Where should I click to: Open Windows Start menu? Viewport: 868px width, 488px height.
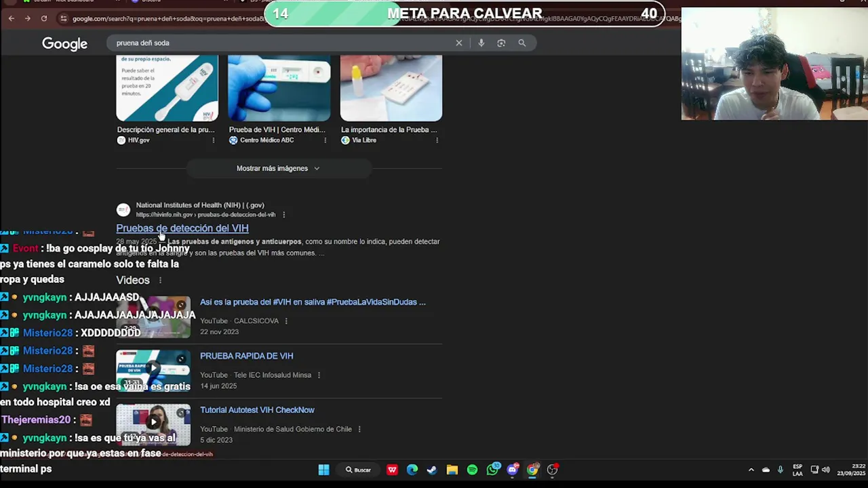point(323,470)
